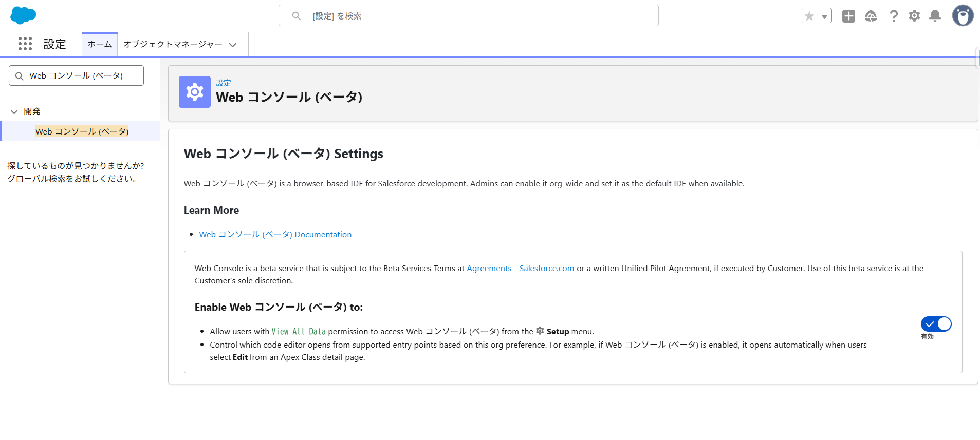Open the user profile avatar

(x=963, y=15)
